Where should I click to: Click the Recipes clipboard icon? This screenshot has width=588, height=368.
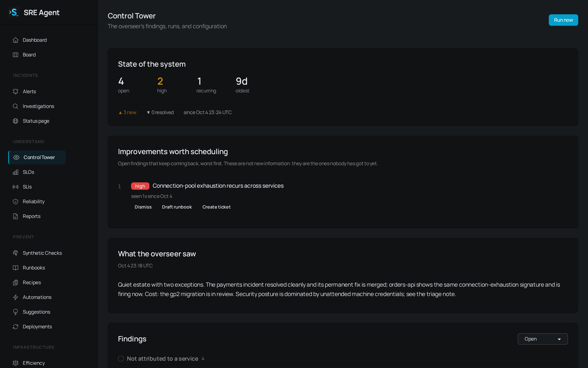(x=16, y=282)
